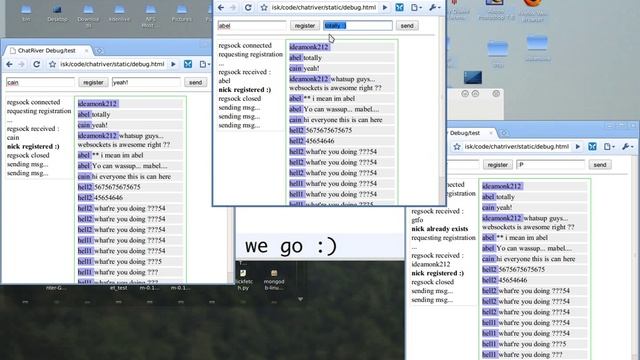This screenshot has width=640, height=360.
Task: Open the Desktop folder icon on desktop
Action: (57, 13)
